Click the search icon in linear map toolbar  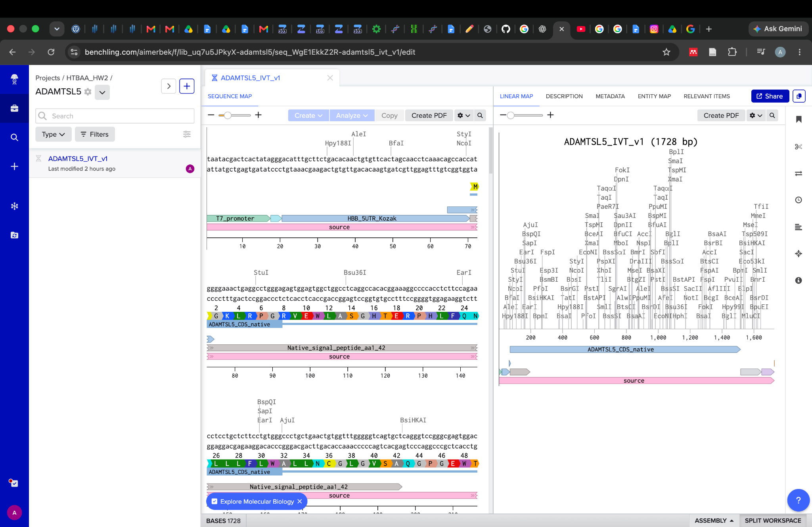tap(772, 115)
